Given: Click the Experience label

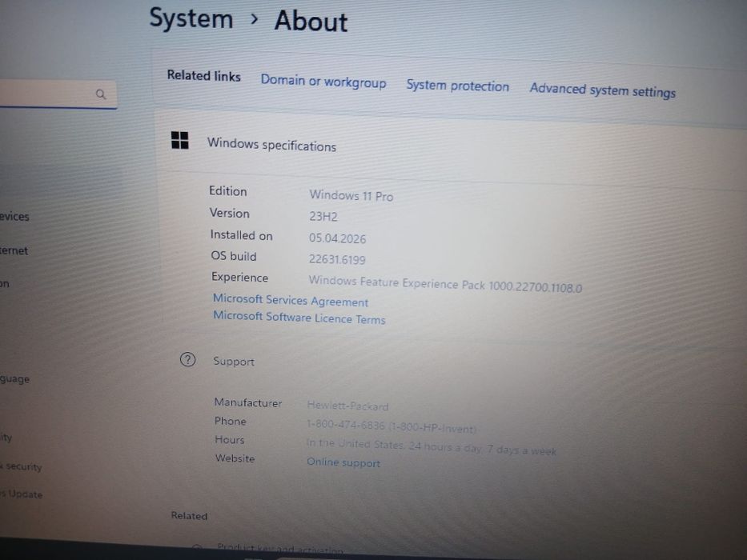Looking at the screenshot, I should coord(239,277).
